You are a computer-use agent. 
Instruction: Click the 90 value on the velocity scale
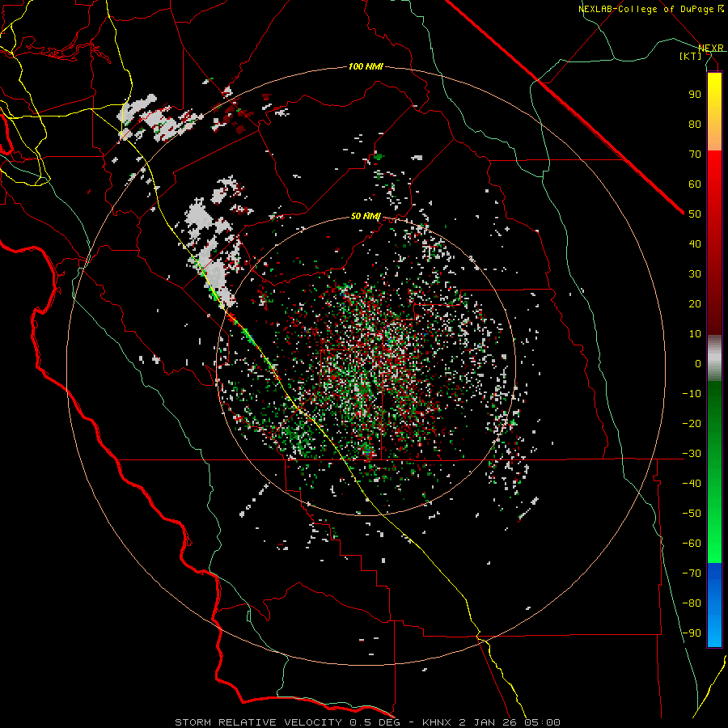point(695,95)
